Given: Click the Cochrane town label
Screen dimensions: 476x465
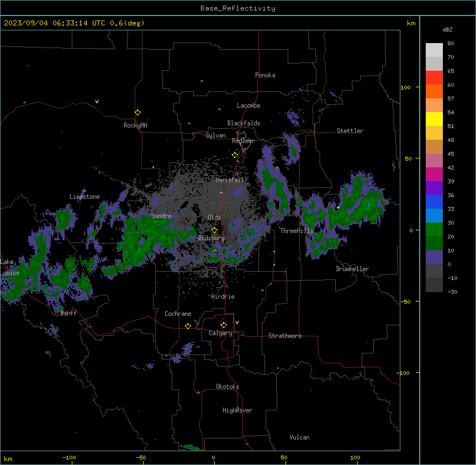Looking at the screenshot, I should (x=178, y=314).
